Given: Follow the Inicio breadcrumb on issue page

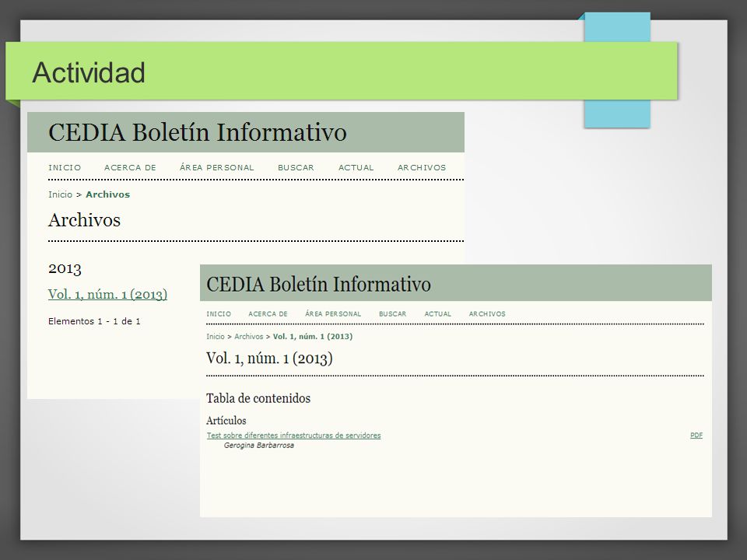Looking at the screenshot, I should click(216, 336).
